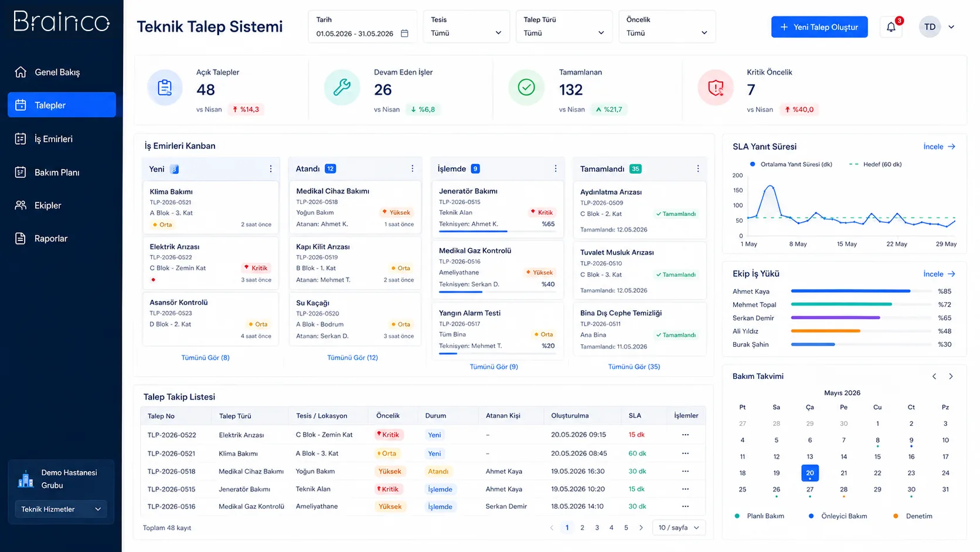Expand the Talep Türü dropdown
The image size is (980, 552).
point(564,26)
